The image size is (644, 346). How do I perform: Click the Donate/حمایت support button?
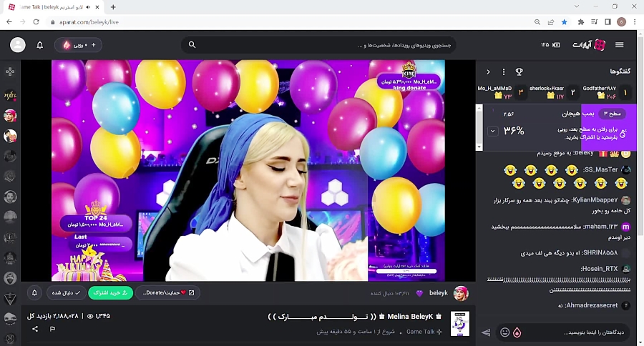pos(168,292)
